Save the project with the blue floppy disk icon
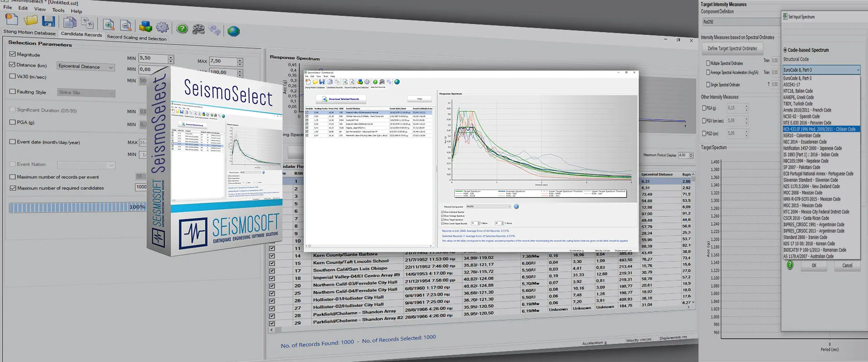The height and width of the screenshot is (362, 868). coord(48,21)
